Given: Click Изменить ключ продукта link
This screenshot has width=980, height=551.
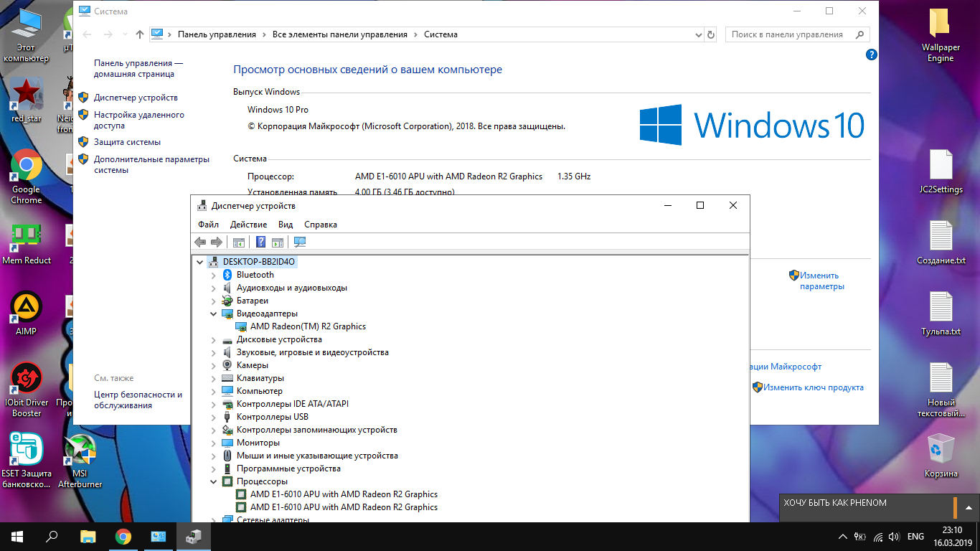Looking at the screenshot, I should coord(814,387).
